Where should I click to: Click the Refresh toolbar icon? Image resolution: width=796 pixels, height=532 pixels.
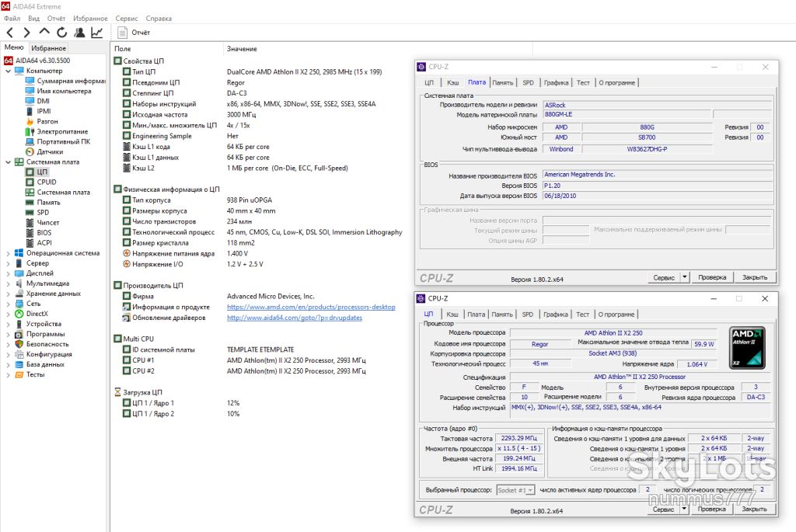[61, 33]
